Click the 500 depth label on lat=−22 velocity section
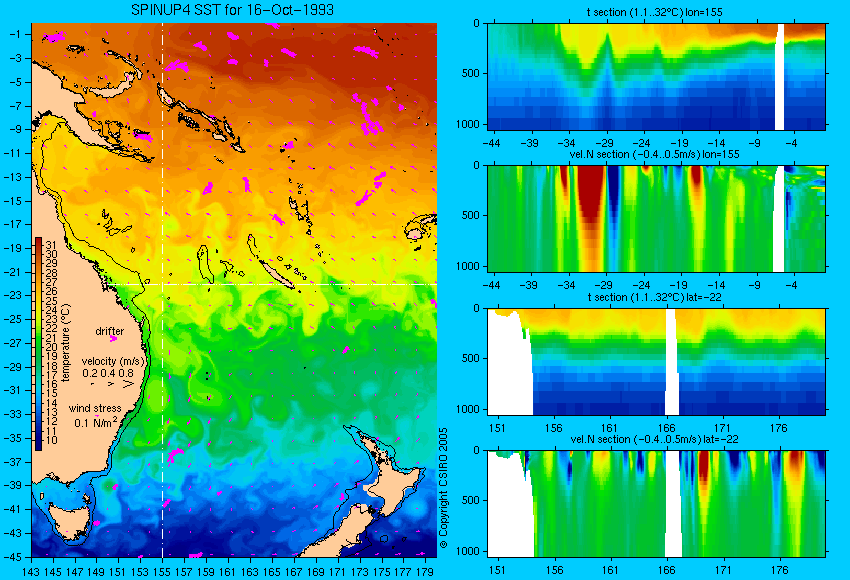850x580 pixels. coord(471,500)
